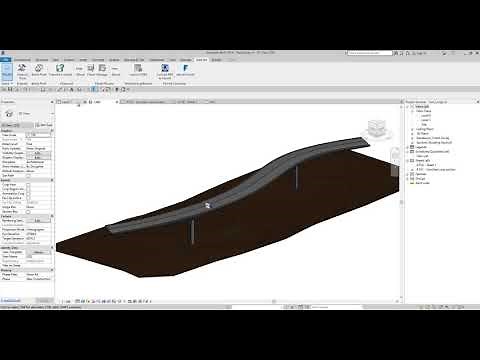The image size is (480, 360).
Task: Click the 3D view house icon in Properties
Action: [x=9, y=114]
